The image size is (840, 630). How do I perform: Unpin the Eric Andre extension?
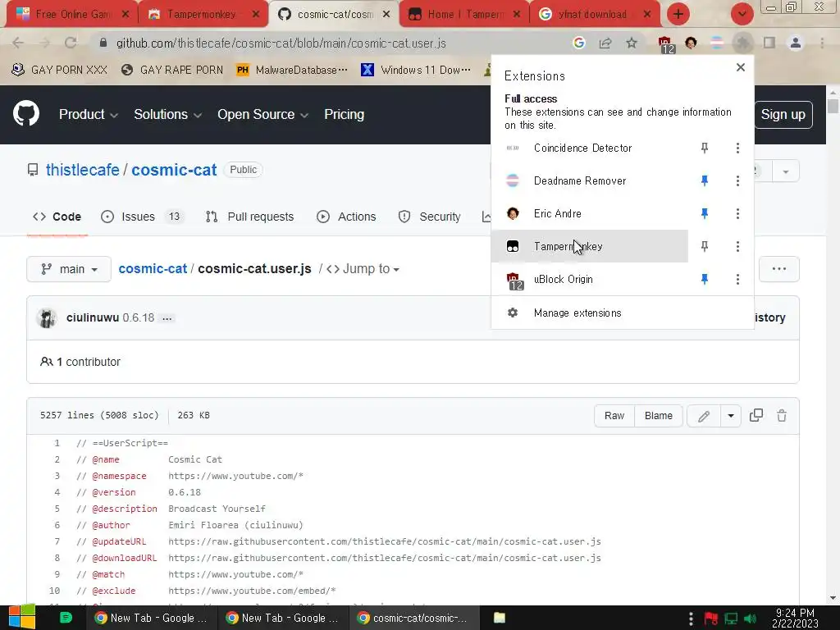click(705, 214)
